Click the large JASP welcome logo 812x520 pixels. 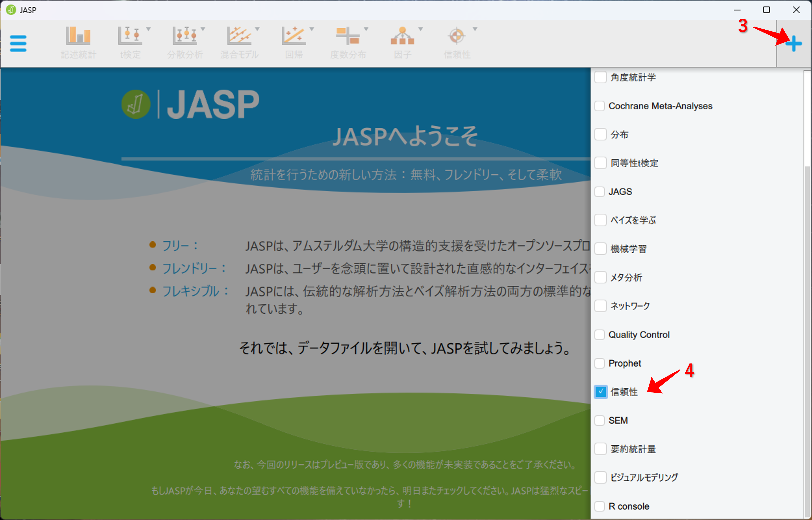point(191,104)
